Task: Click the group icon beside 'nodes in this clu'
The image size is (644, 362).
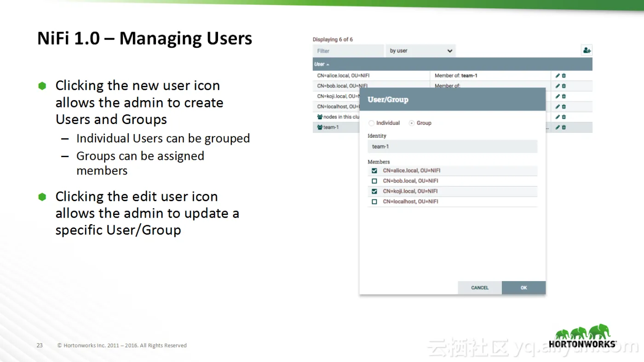Action: (x=320, y=117)
